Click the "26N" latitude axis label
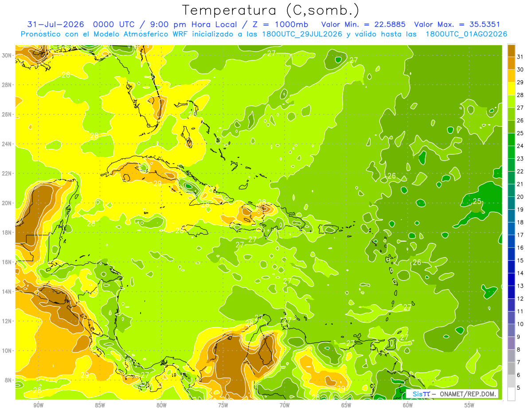The height and width of the screenshot is (411, 532). click(x=8, y=114)
